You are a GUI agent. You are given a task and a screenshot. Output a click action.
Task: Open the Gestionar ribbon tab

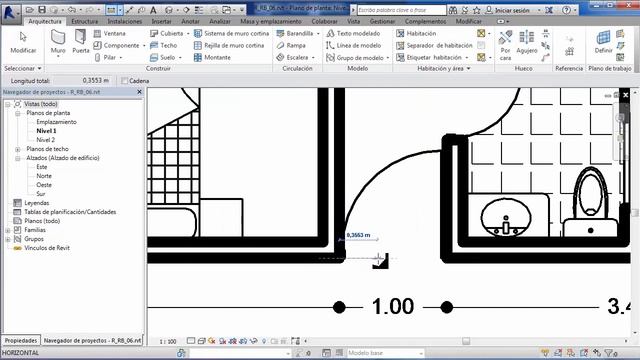tap(382, 21)
